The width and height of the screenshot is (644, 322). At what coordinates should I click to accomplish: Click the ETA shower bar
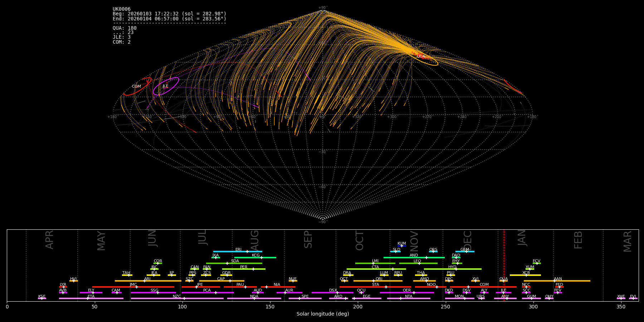tap(91, 298)
